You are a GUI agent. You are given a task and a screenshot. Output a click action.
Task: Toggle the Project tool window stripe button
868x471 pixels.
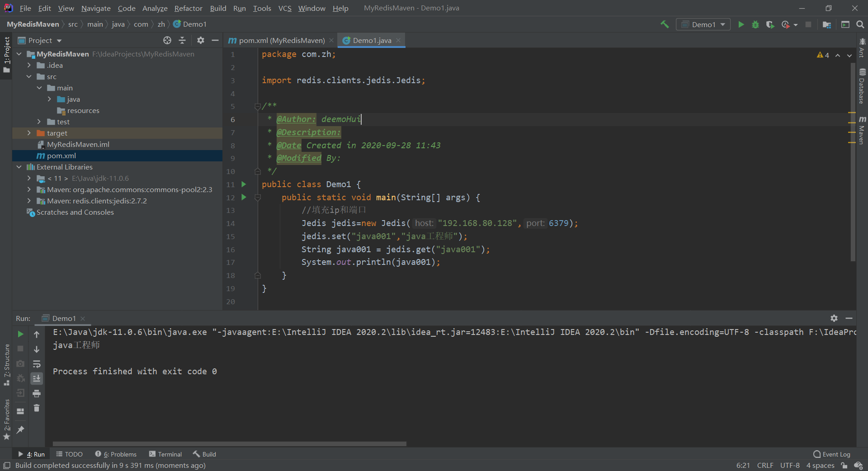6,55
